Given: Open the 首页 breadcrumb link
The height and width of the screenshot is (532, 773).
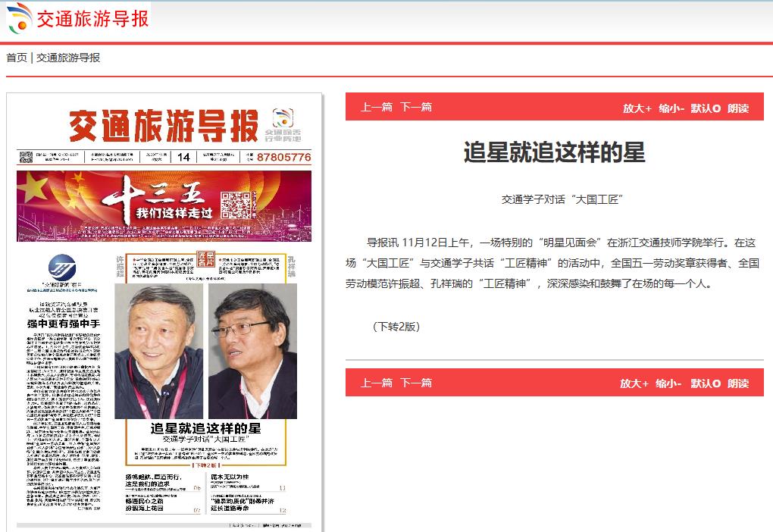Looking at the screenshot, I should pos(16,58).
